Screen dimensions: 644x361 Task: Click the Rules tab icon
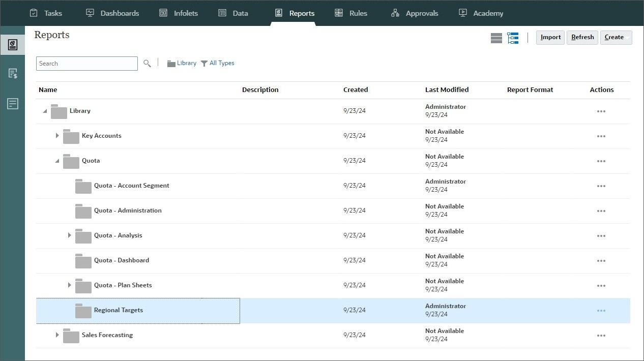click(x=339, y=13)
